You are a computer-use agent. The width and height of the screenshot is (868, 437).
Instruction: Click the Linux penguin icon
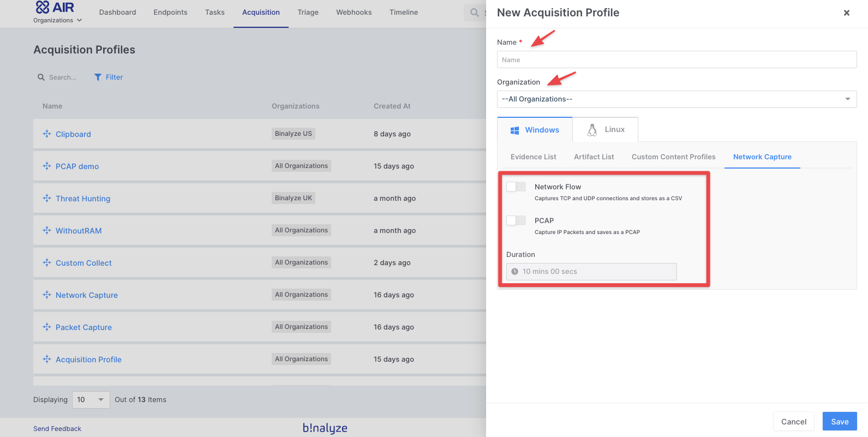592,130
